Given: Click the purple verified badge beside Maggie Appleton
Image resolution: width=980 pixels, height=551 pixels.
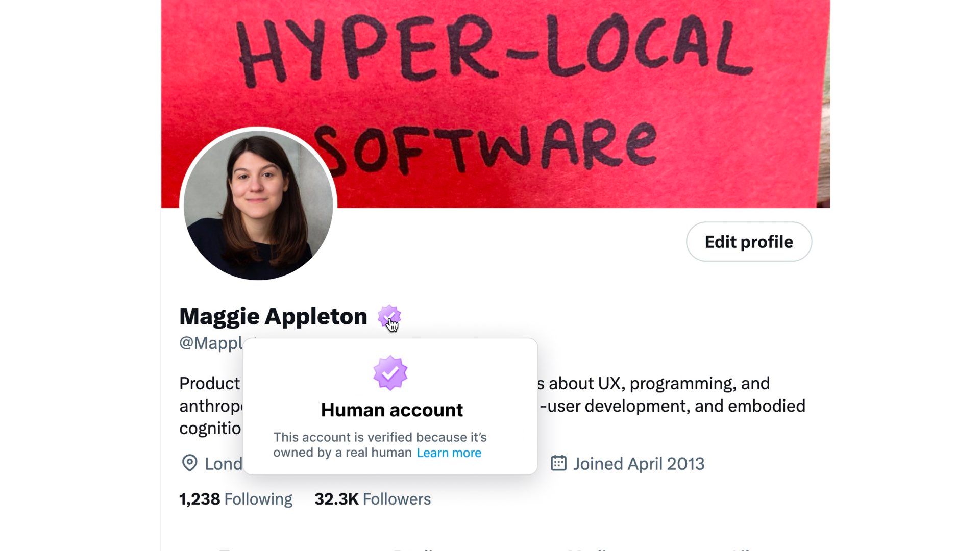Looking at the screenshot, I should pyautogui.click(x=389, y=316).
